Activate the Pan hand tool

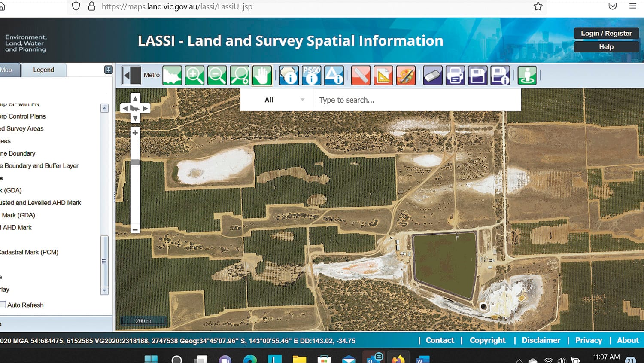(x=262, y=76)
